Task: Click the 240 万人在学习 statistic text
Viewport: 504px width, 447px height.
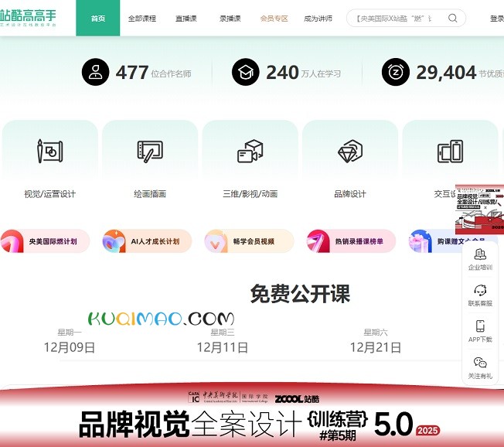Action: click(x=304, y=73)
